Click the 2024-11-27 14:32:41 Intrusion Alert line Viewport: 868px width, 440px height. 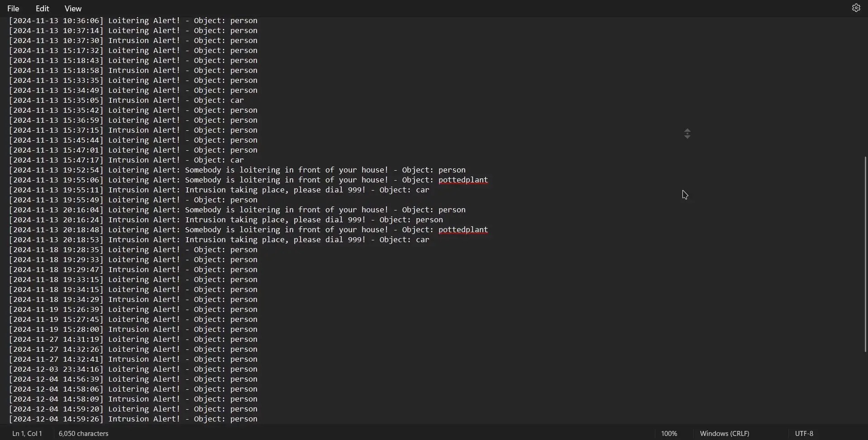pos(134,359)
